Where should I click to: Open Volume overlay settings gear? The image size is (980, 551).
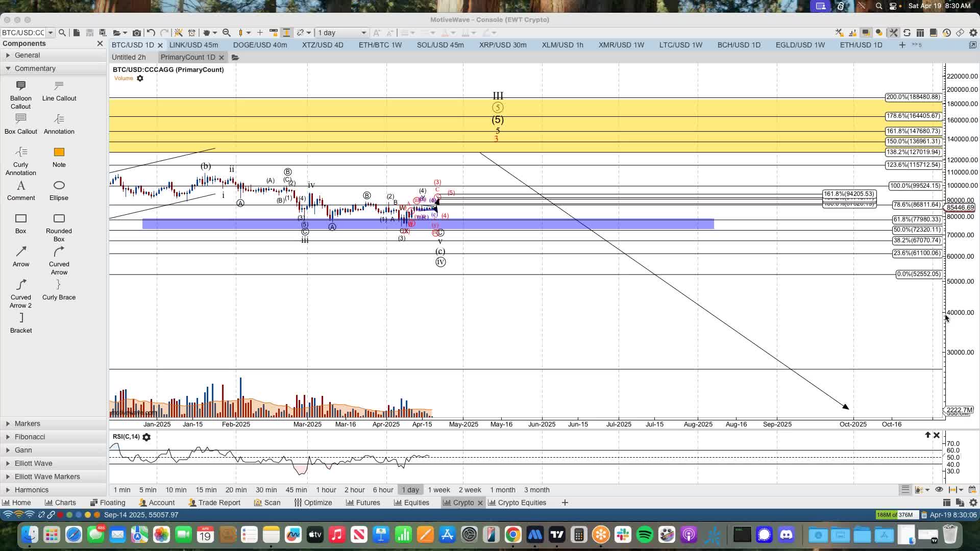140,79
